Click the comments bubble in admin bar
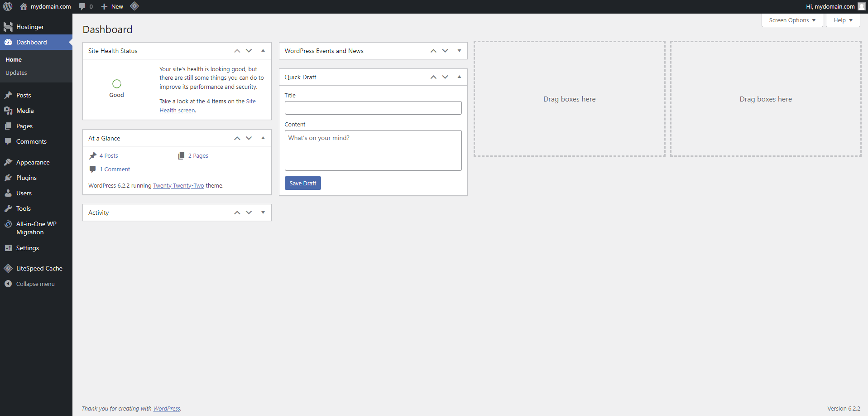 82,6
